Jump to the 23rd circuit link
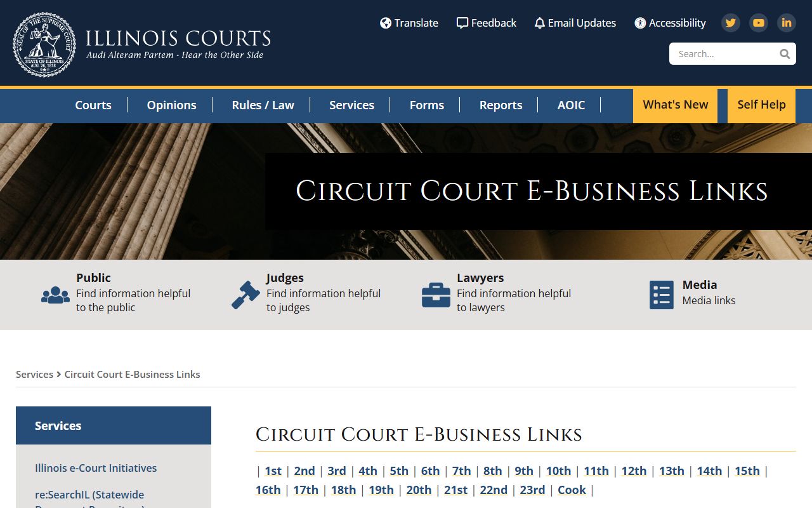The image size is (812, 508). point(533,490)
